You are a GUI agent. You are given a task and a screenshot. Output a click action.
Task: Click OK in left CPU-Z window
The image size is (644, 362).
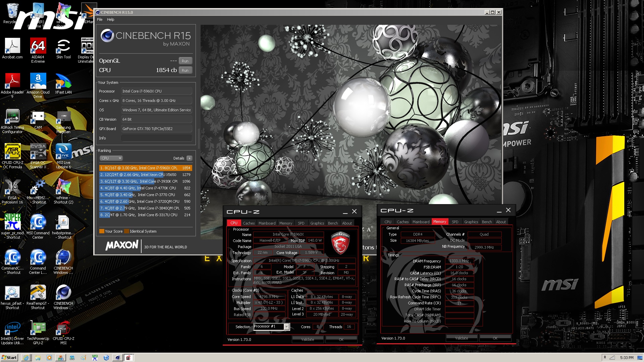click(341, 340)
